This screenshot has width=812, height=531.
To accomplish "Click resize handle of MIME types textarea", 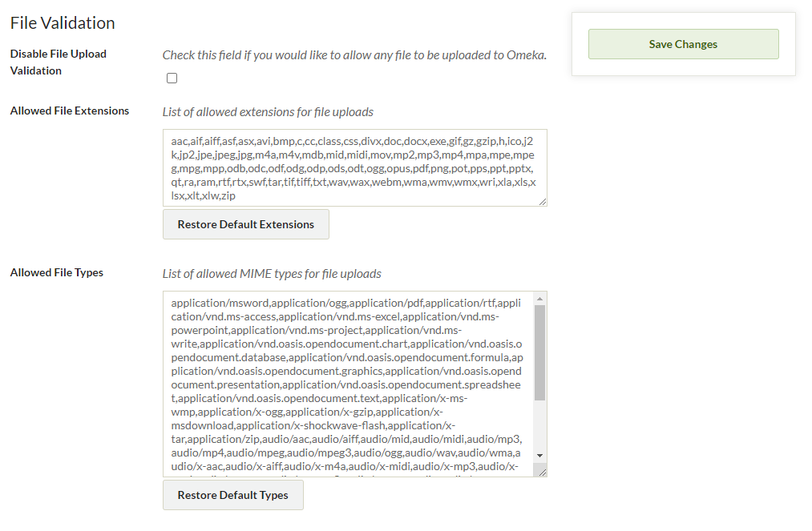I will tap(543, 473).
